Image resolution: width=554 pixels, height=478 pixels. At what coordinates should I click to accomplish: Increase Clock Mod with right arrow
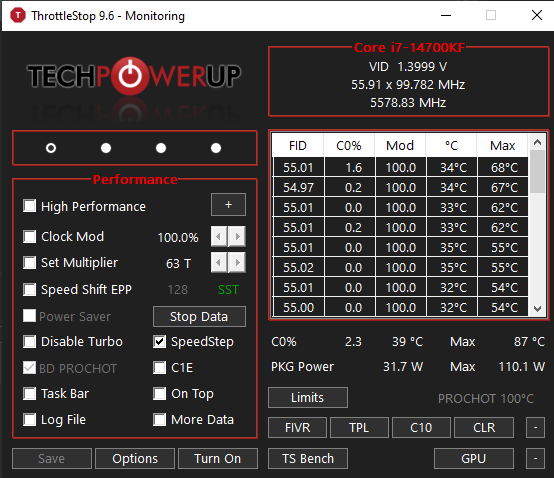[237, 236]
